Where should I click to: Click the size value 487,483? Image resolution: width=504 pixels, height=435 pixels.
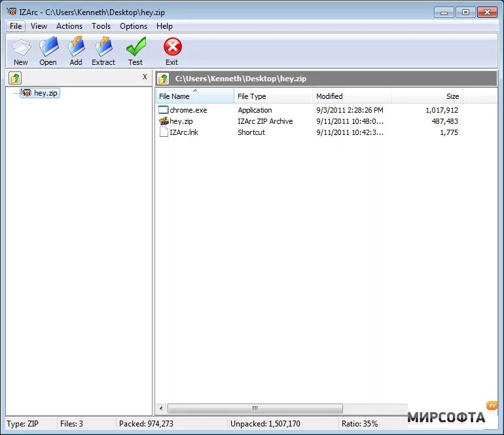[445, 121]
